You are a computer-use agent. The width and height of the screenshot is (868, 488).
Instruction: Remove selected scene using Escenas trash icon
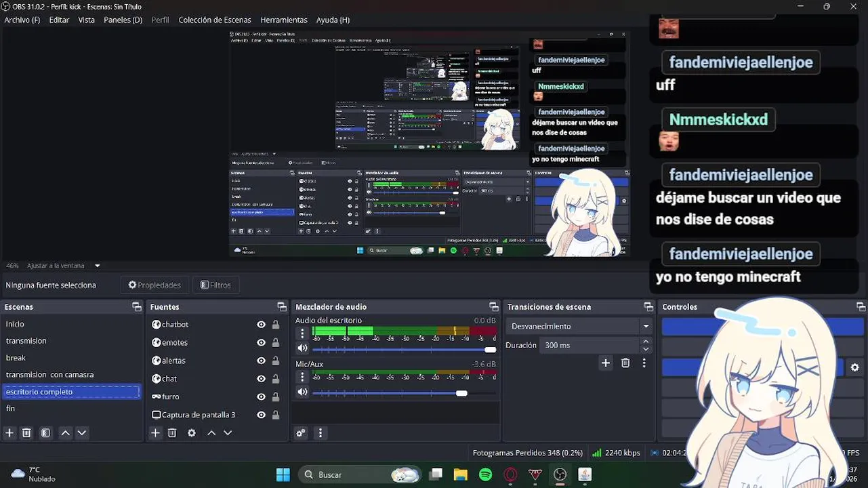[26, 433]
